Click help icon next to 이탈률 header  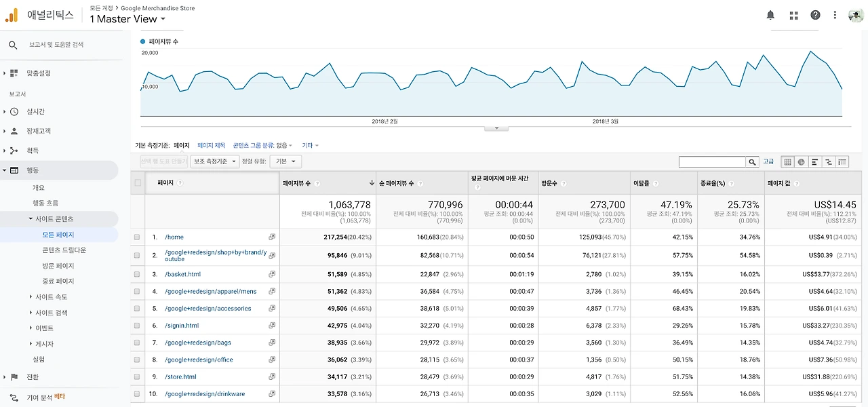(x=656, y=184)
